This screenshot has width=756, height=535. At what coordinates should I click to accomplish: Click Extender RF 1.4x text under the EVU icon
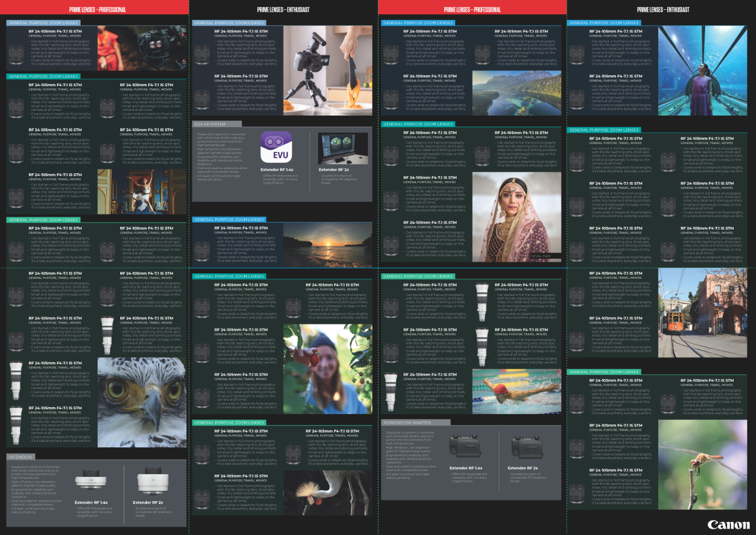coord(277,170)
